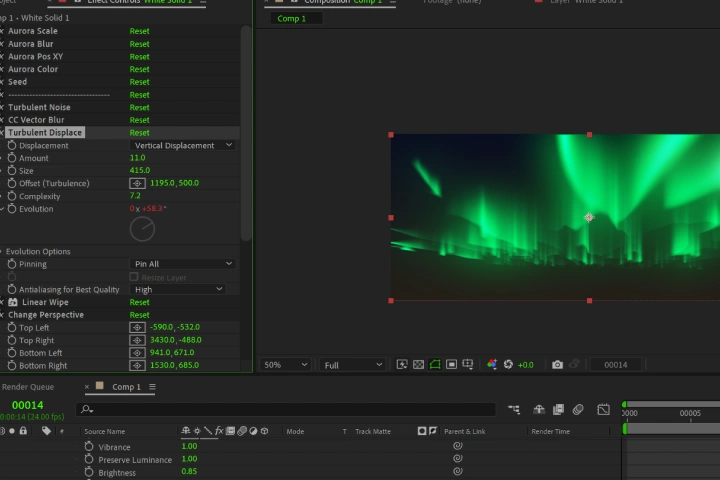Toggle Hide Shy Layers switch

(539, 409)
